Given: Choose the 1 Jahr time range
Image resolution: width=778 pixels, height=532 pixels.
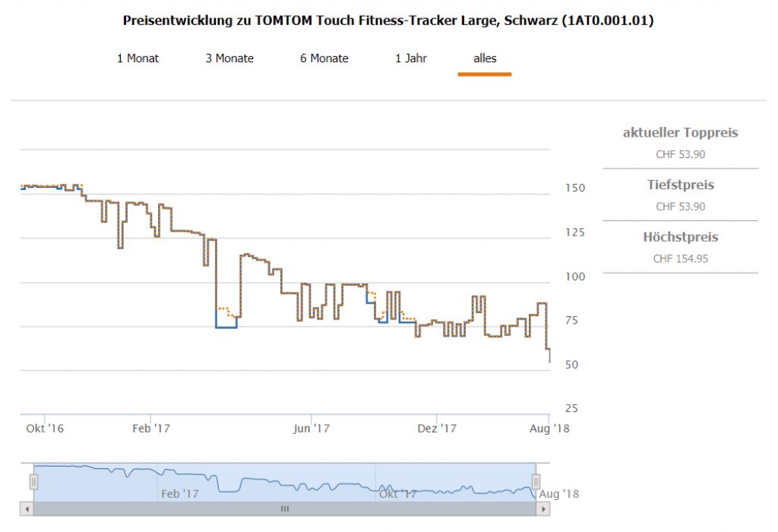Looking at the screenshot, I should 411,59.
